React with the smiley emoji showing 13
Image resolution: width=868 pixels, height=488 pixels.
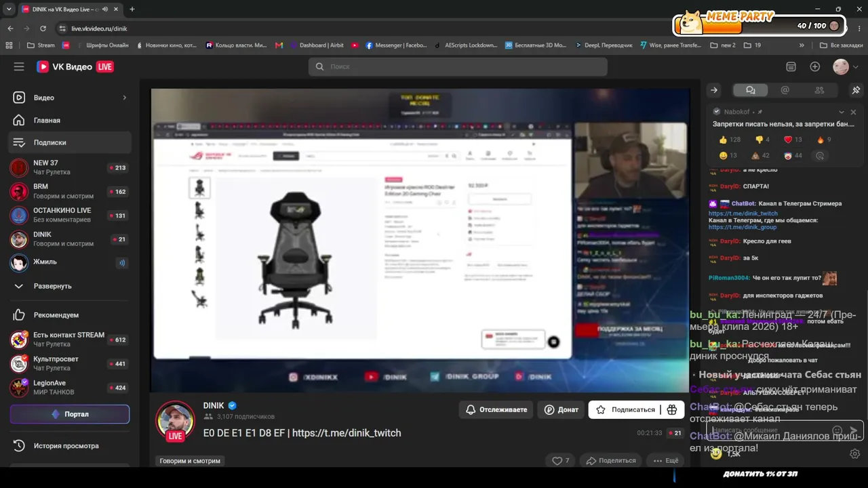[728, 156]
